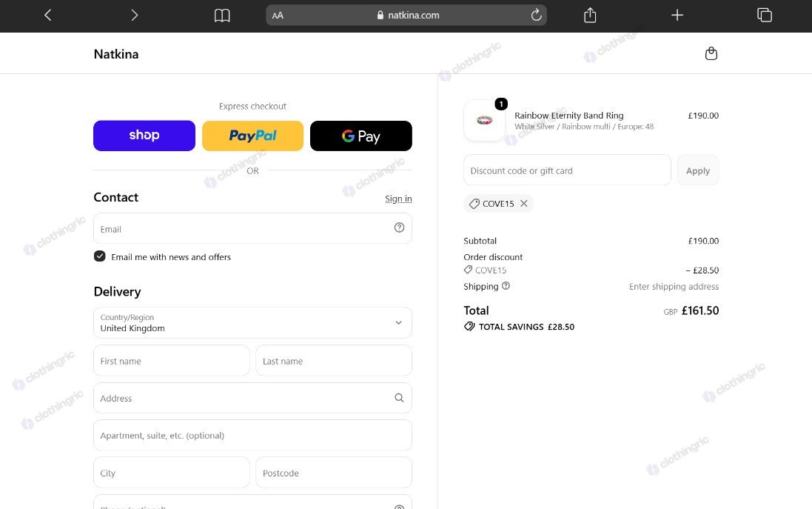Viewport: 812px width, 509px height.
Task: Open Safari bookmarks book icon
Action: coord(222,15)
